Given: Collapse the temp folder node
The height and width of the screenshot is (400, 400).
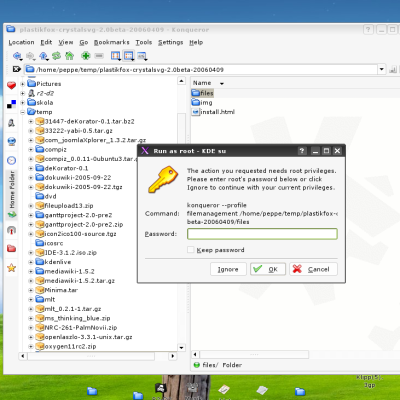Looking at the screenshot, I should 23,112.
